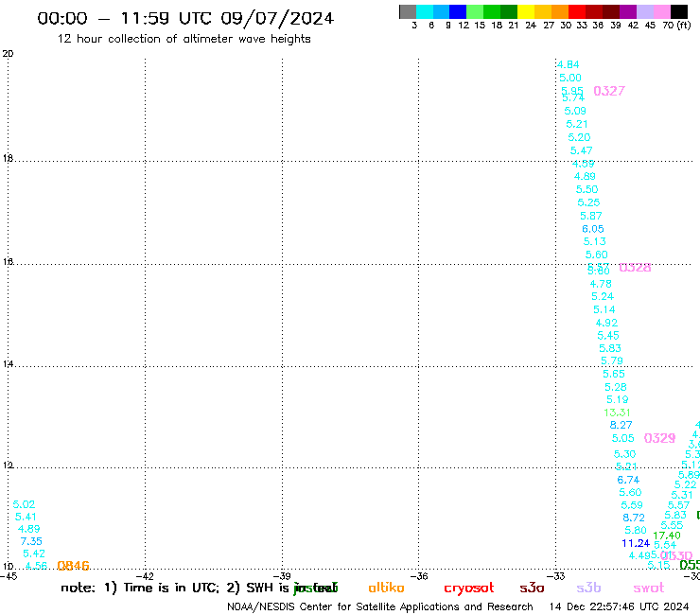Viewport: 700px width, 615px height.
Task: Click the red cryosat satellite label
Action: point(469,589)
